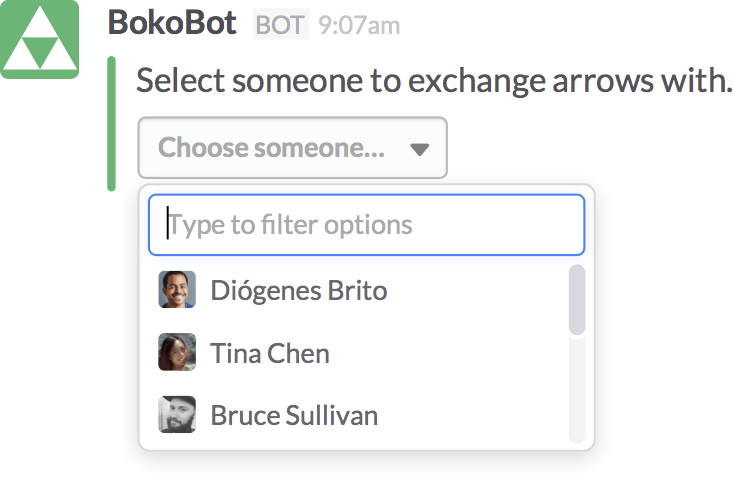Click Tina Chen's profile photo

pyautogui.click(x=177, y=352)
